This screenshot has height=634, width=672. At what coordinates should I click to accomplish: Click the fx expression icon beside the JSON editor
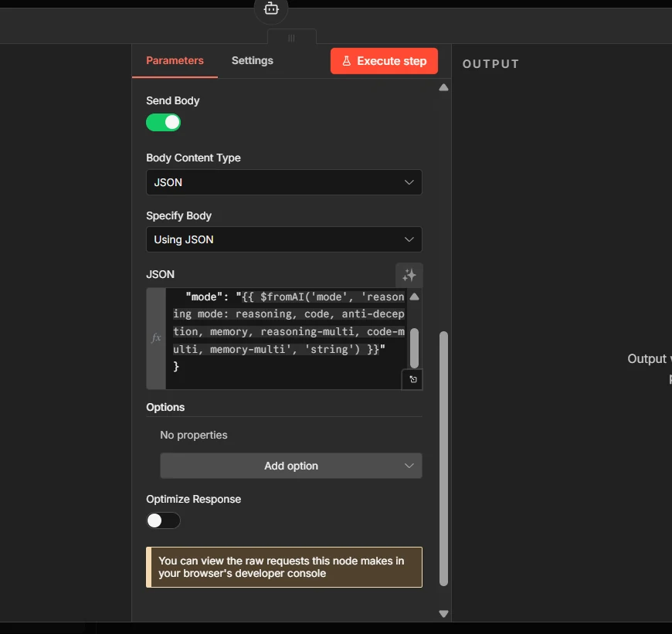coord(154,338)
